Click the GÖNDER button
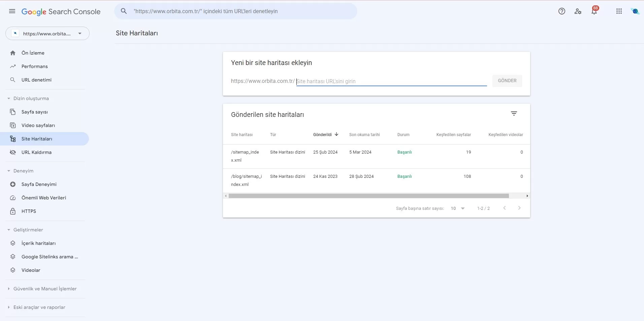The width and height of the screenshot is (644, 321). (507, 81)
